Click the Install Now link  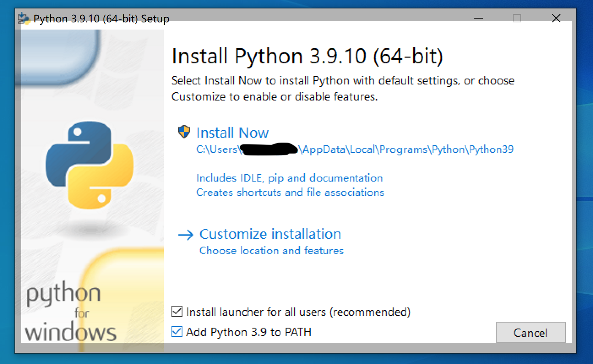[232, 133]
